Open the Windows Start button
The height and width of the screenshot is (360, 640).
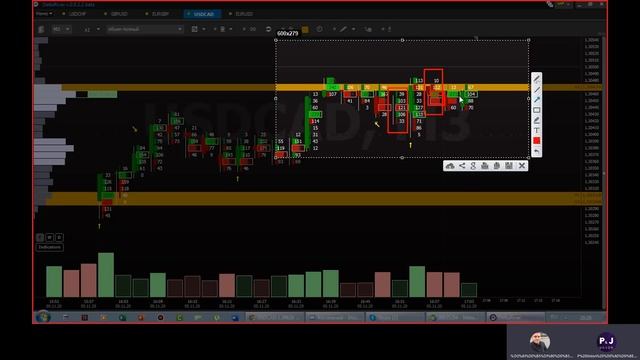[x=43, y=317]
